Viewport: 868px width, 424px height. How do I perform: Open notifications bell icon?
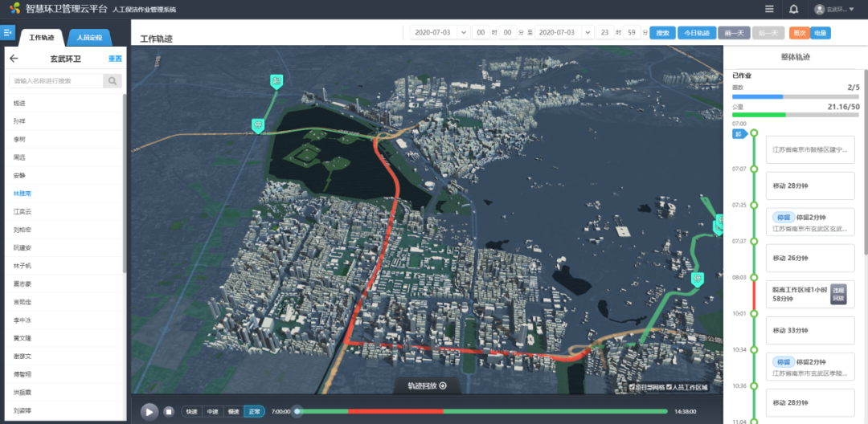793,9
